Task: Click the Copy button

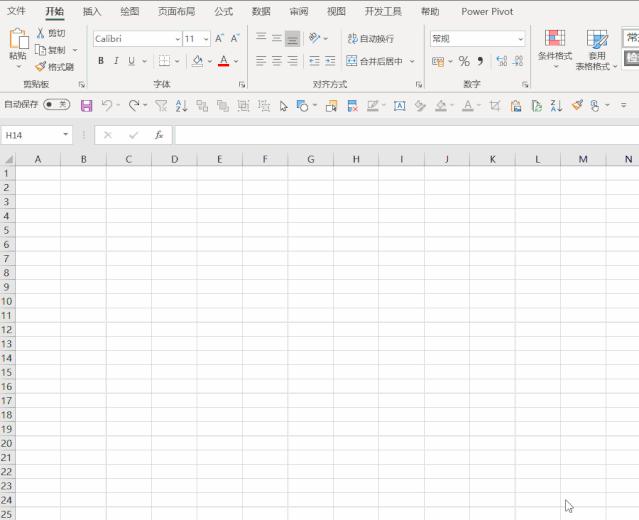Action: (51, 50)
